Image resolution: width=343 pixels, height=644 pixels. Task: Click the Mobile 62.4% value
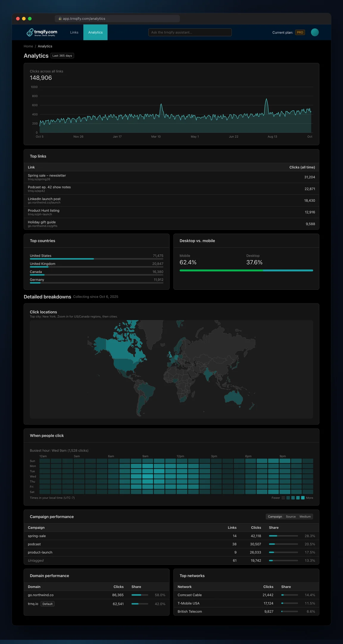click(188, 262)
